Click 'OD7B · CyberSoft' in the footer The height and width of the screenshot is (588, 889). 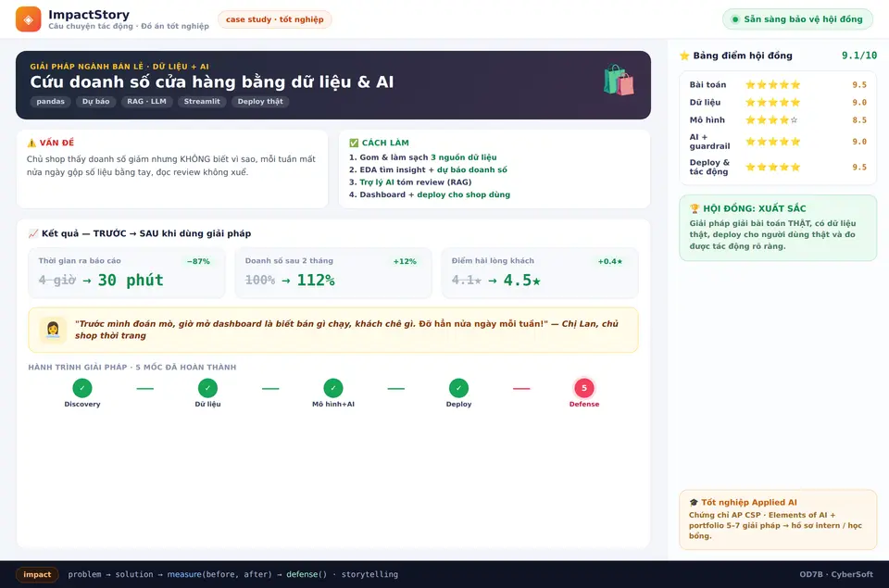coord(836,574)
